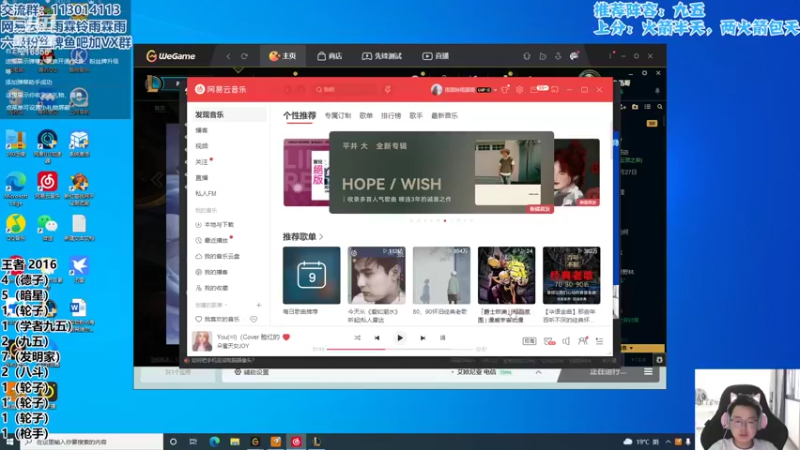Select 歌单 tab
Screen dimensions: 800x450
(x=366, y=116)
